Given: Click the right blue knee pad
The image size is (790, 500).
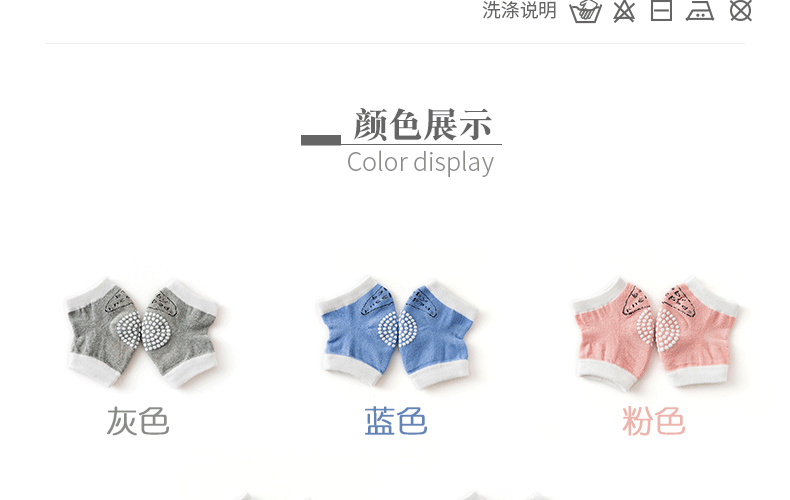Looking at the screenshot, I should tap(437, 333).
